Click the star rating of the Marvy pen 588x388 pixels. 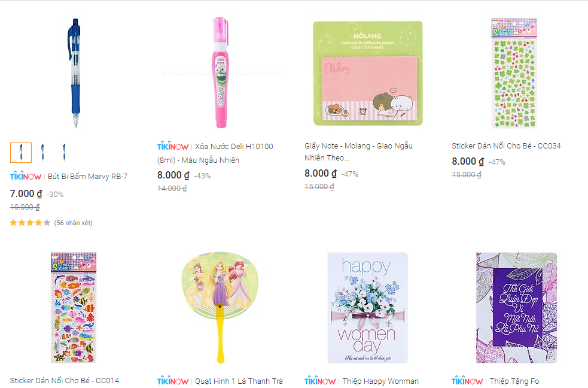coord(30,223)
